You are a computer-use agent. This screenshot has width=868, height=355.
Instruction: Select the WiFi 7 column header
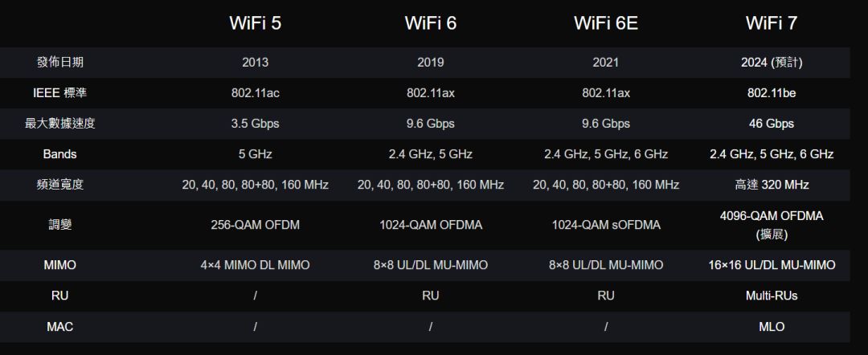pos(771,23)
